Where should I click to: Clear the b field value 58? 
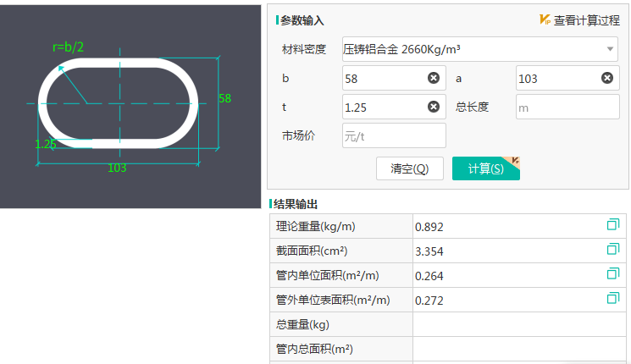point(434,78)
